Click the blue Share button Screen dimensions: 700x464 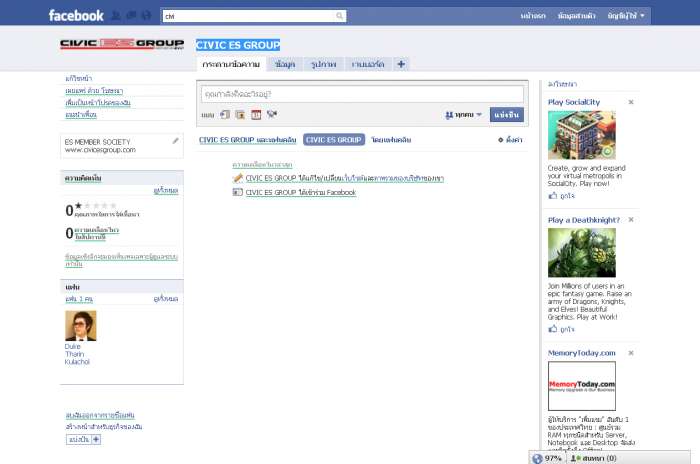(507, 115)
